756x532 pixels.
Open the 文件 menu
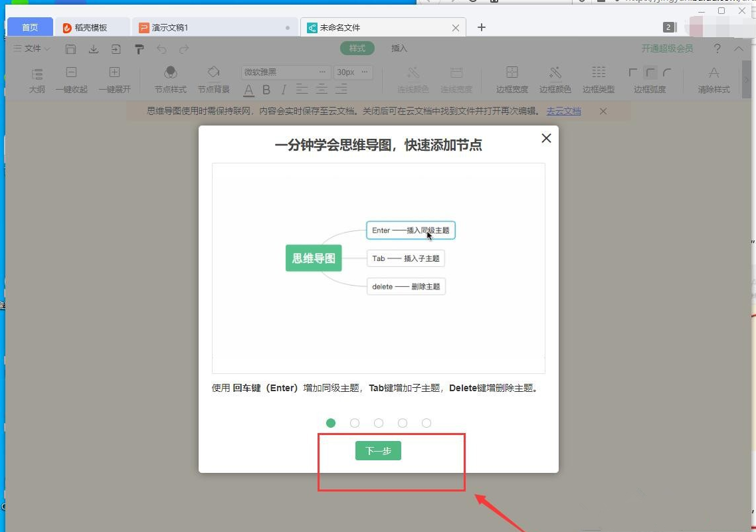pyautogui.click(x=32, y=48)
